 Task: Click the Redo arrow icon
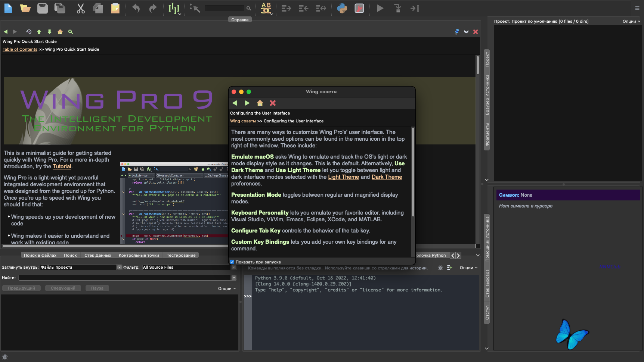coord(153,8)
